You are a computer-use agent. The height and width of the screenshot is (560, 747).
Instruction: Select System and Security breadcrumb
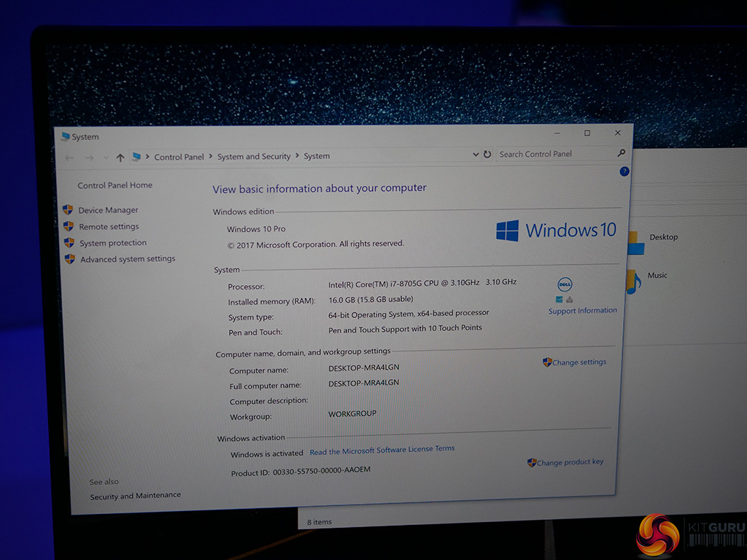253,156
